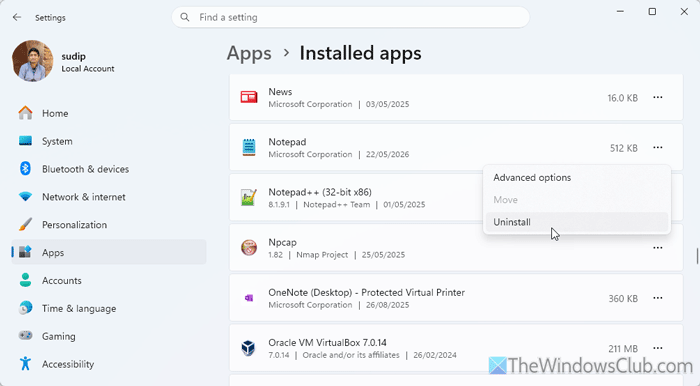This screenshot has height=386, width=700.
Task: Click the 16.0 KB size of News
Action: [622, 98]
